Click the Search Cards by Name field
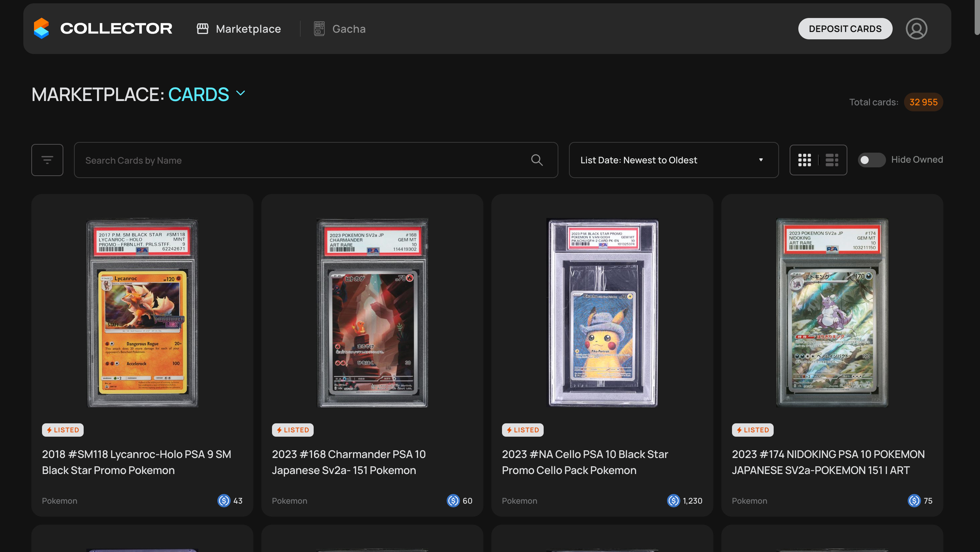The width and height of the screenshot is (980, 552). [x=304, y=160]
